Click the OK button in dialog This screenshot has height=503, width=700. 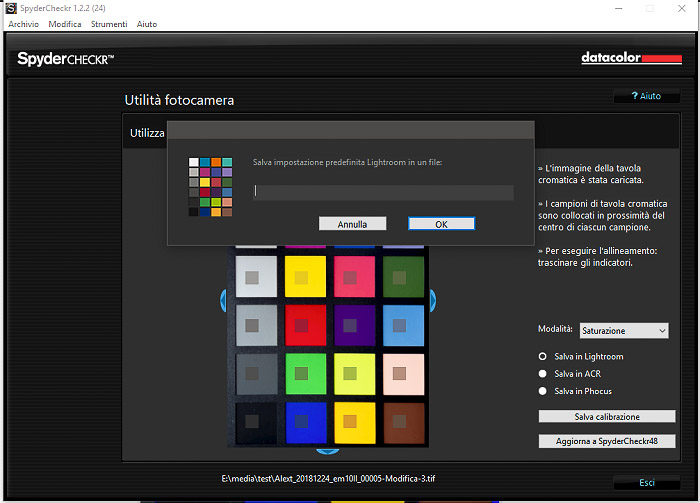point(442,224)
